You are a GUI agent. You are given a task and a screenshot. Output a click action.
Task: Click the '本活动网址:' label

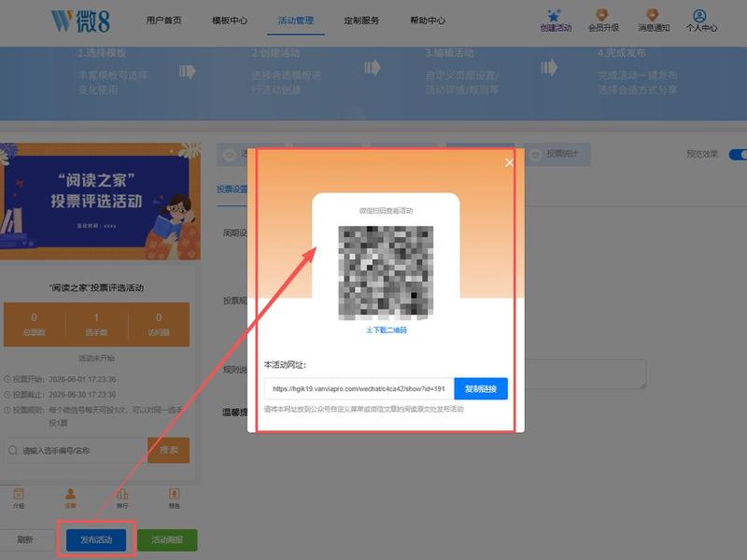pyautogui.click(x=285, y=365)
